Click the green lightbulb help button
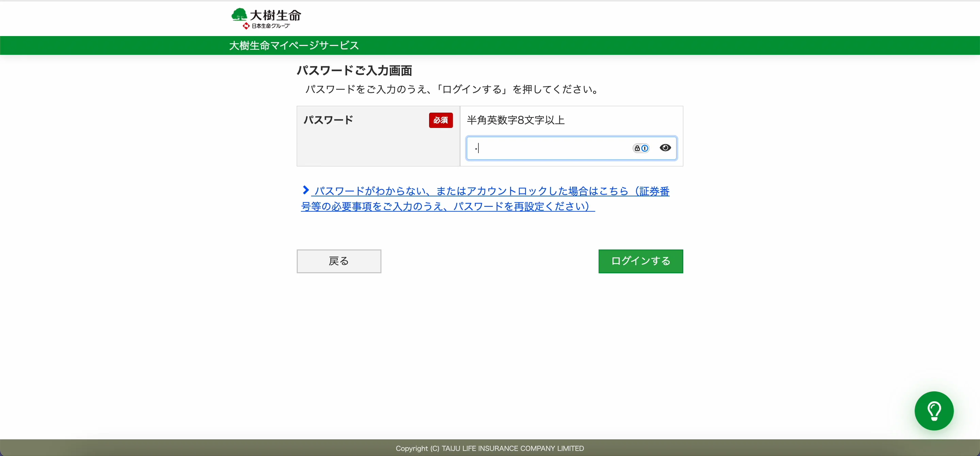 pos(934,410)
